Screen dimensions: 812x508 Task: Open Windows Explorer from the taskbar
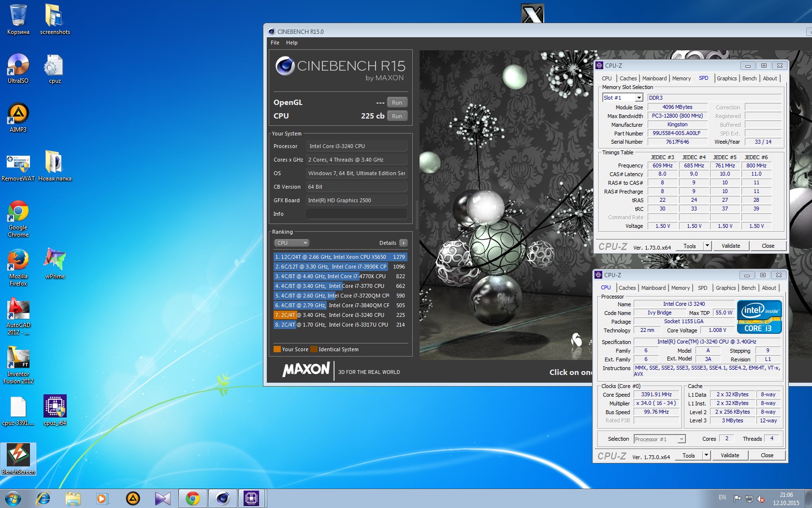[73, 498]
